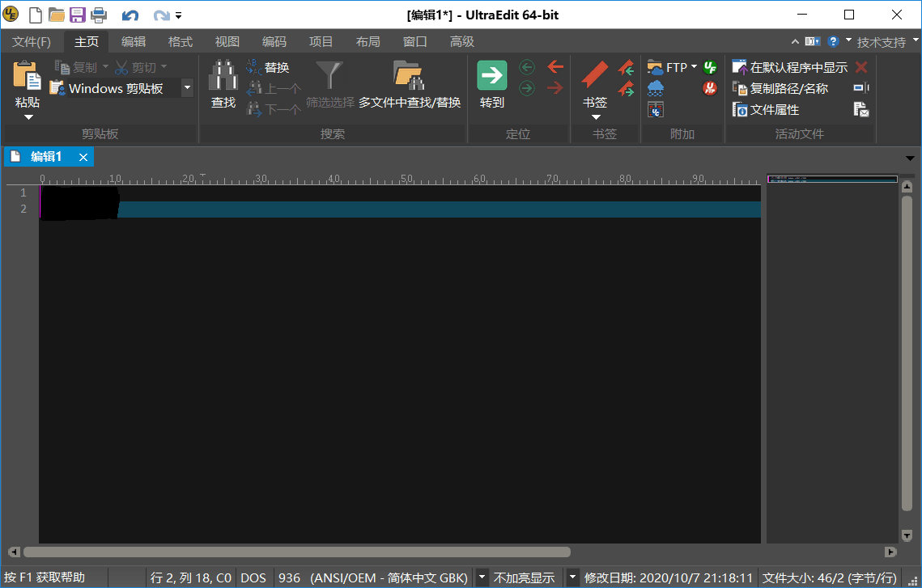Expand the 剪切 dropdown arrow
Screen dimensions: 922x588
click(164, 67)
